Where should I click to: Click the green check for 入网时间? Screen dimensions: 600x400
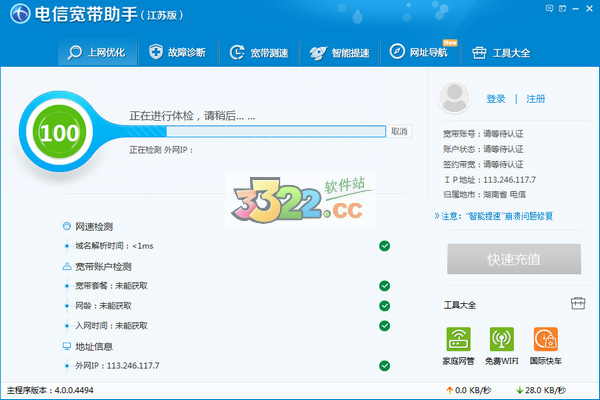(x=385, y=326)
